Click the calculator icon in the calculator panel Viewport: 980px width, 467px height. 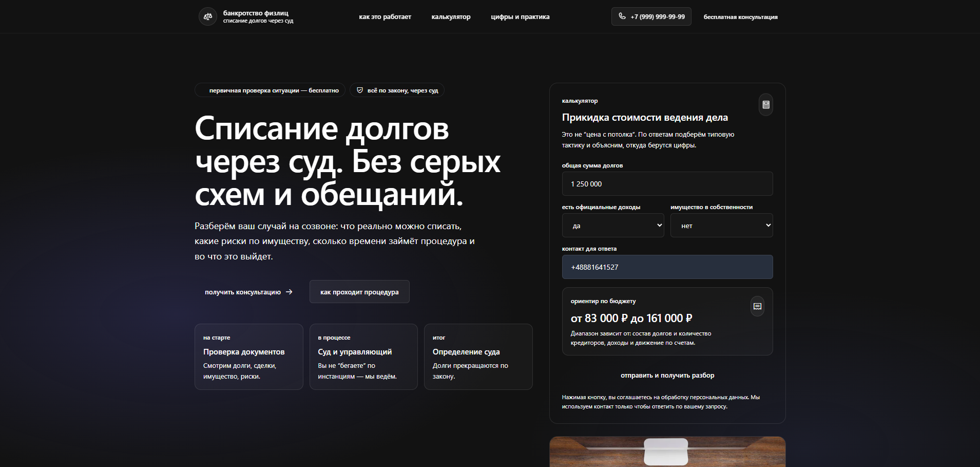coord(766,105)
